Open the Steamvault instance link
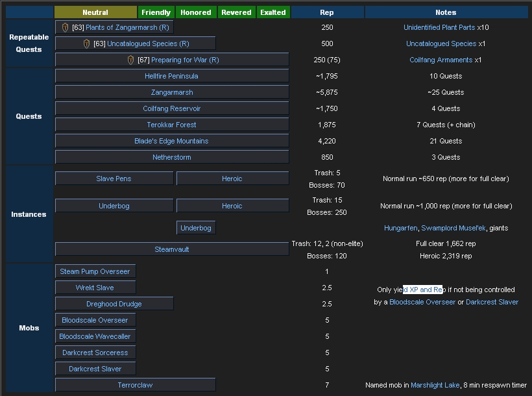Viewport: 532px width, 396px height. pyautogui.click(x=171, y=249)
